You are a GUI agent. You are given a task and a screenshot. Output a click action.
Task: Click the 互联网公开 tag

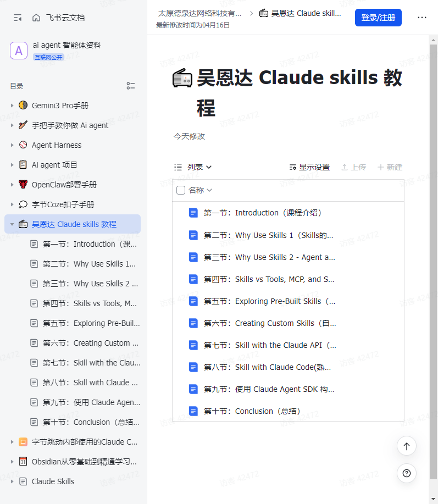point(48,57)
